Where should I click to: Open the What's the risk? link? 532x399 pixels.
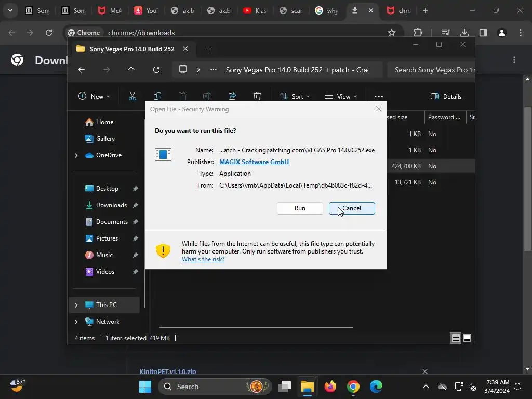tap(203, 259)
